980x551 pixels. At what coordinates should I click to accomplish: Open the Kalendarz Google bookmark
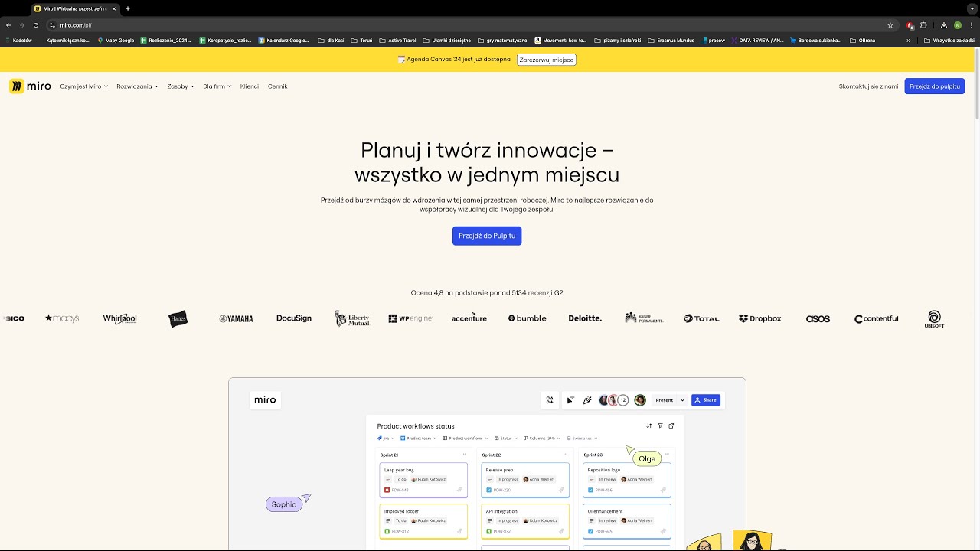point(284,41)
